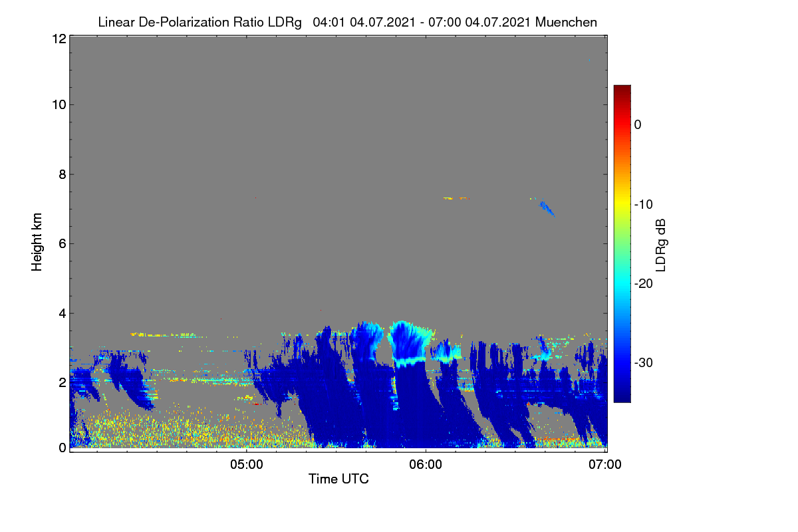798x532 pixels.
Task: Click the 0 colorbar tick label
Action: click(638, 124)
